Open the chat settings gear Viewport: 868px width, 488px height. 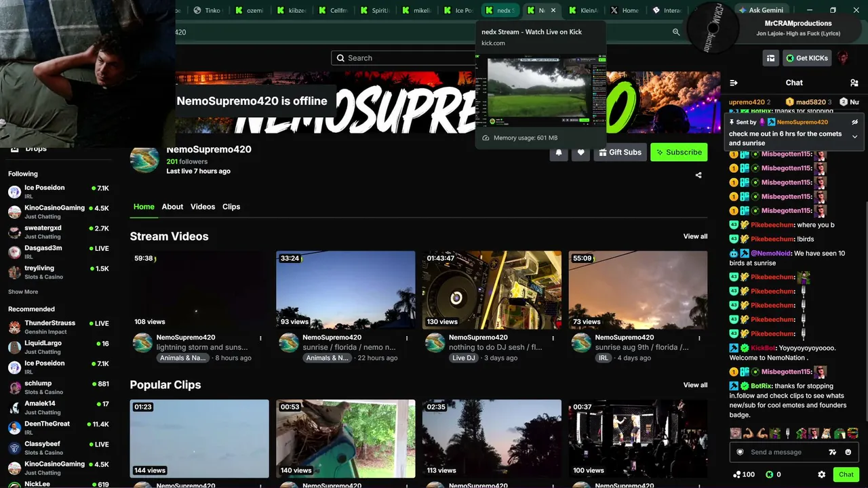[x=821, y=474]
